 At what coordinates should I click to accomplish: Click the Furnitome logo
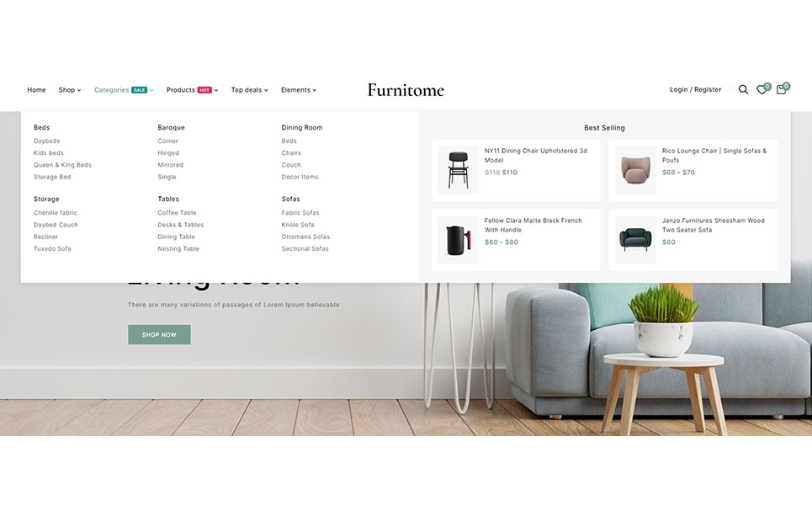(406, 90)
